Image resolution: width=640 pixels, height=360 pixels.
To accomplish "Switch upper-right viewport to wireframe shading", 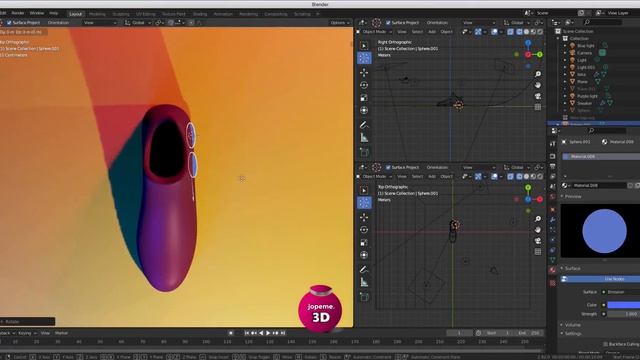I will [519, 32].
